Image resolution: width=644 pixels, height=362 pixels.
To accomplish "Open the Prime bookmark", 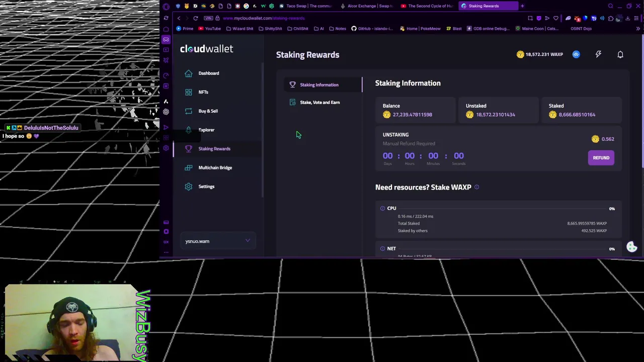I will point(185,29).
